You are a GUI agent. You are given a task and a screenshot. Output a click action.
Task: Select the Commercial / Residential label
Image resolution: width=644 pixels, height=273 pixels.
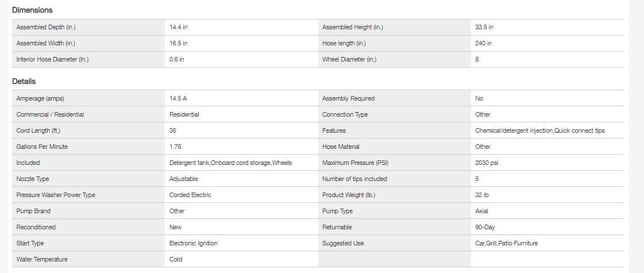pyautogui.click(x=50, y=114)
